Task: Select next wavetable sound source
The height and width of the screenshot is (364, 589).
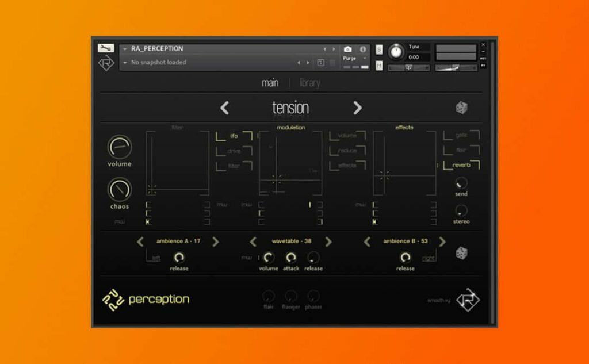Action: 328,242
